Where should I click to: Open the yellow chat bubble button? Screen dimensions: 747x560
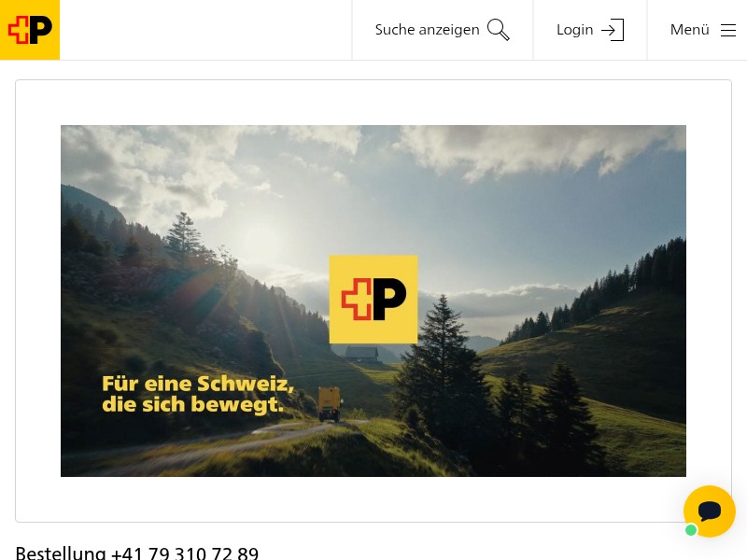[x=710, y=511]
